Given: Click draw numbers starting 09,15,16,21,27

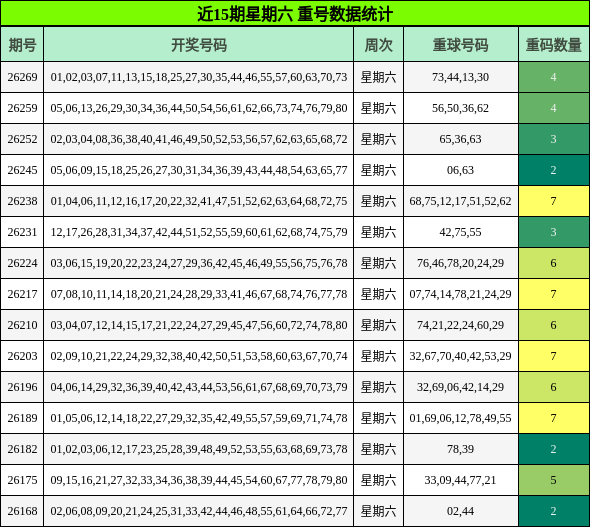Looking at the screenshot, I should (x=199, y=480).
